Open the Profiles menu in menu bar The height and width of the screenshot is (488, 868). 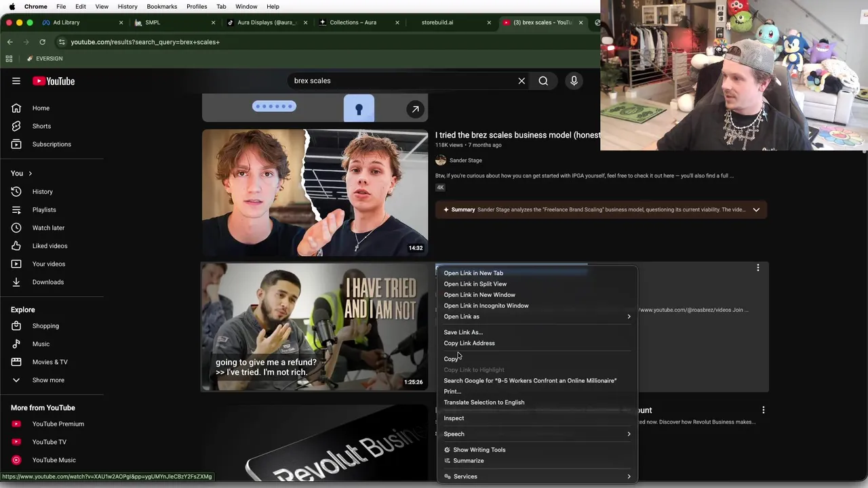point(197,7)
